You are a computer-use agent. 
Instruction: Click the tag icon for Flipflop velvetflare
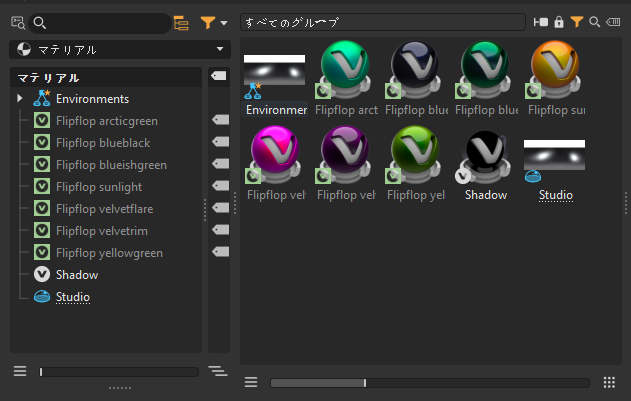[x=220, y=208]
